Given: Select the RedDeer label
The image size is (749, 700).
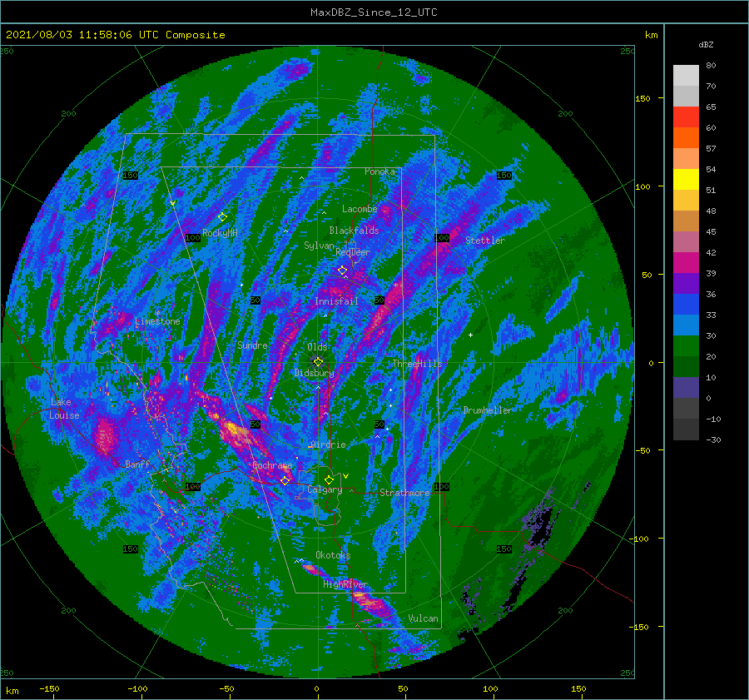Looking at the screenshot, I should point(353,252).
